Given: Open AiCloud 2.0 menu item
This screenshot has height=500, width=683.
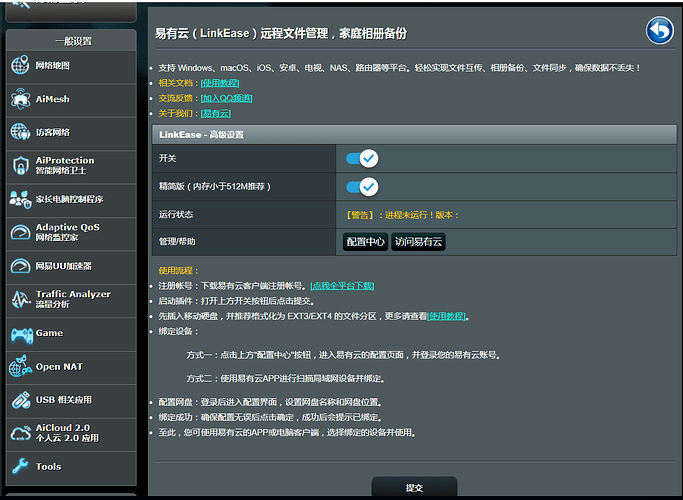Looking at the screenshot, I should (x=69, y=433).
